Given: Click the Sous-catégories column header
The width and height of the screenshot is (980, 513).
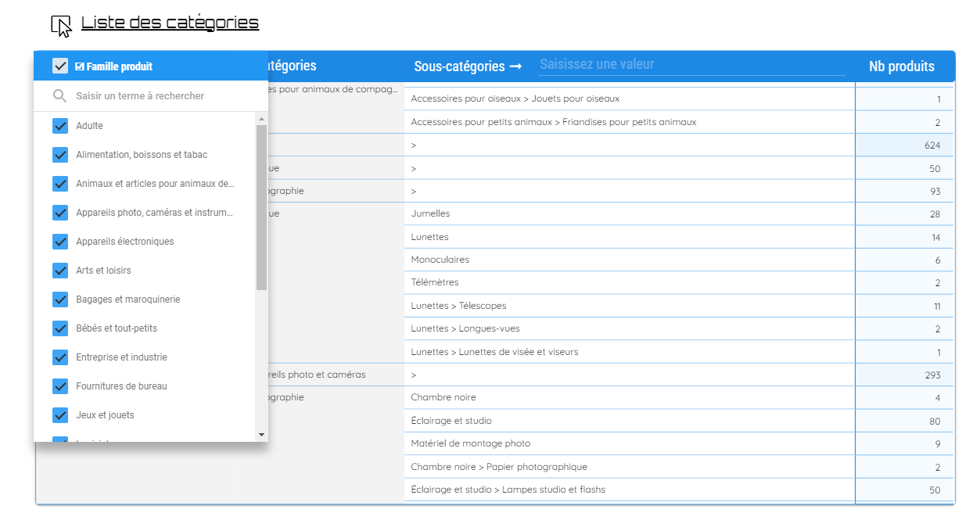Looking at the screenshot, I should tap(459, 66).
